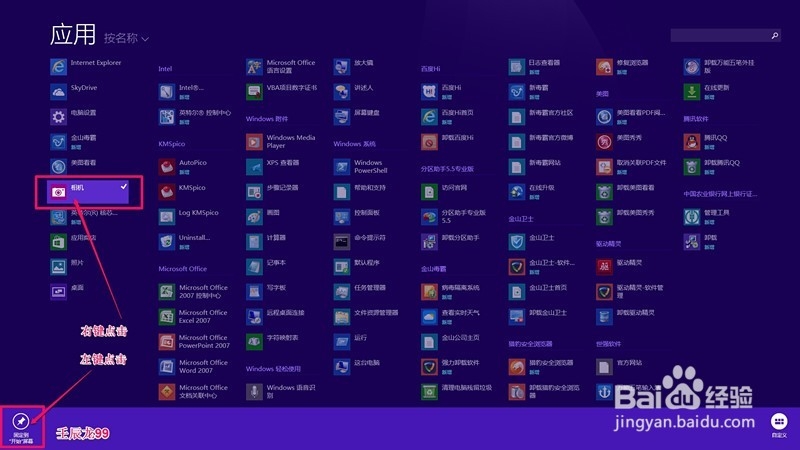Open 控制面板 control panel

coord(357,216)
